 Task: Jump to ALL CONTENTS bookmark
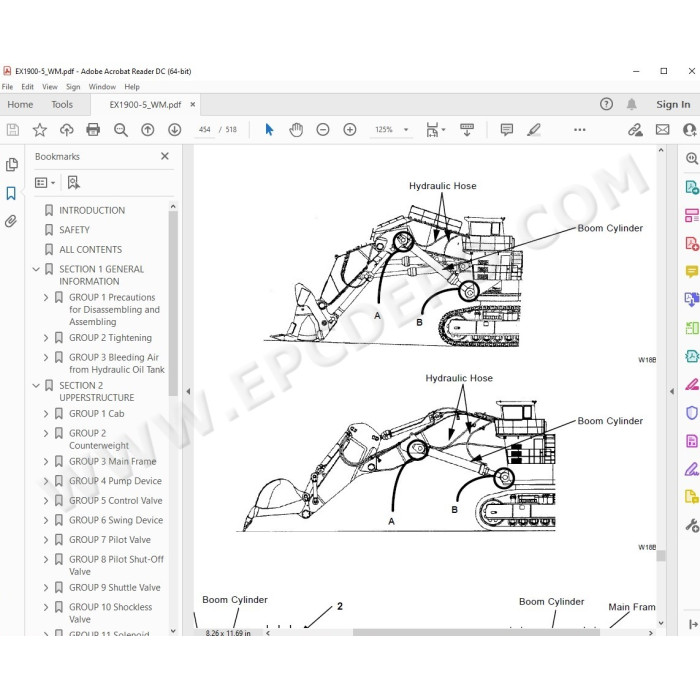coord(91,250)
